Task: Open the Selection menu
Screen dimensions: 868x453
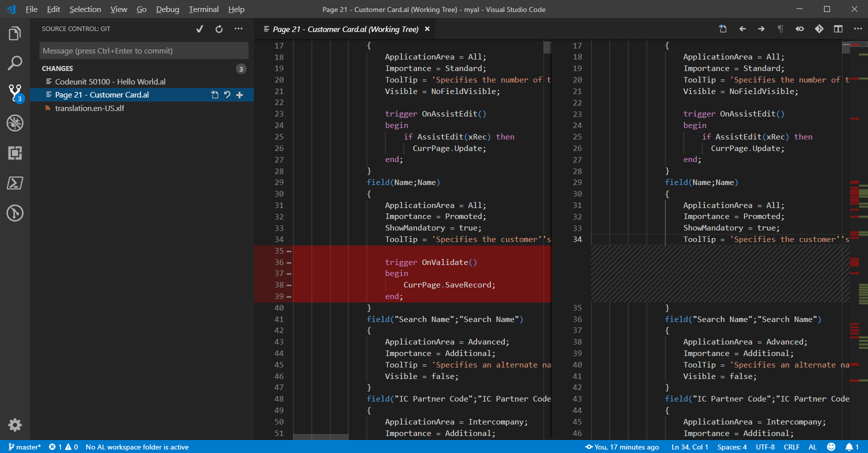Action: [85, 9]
